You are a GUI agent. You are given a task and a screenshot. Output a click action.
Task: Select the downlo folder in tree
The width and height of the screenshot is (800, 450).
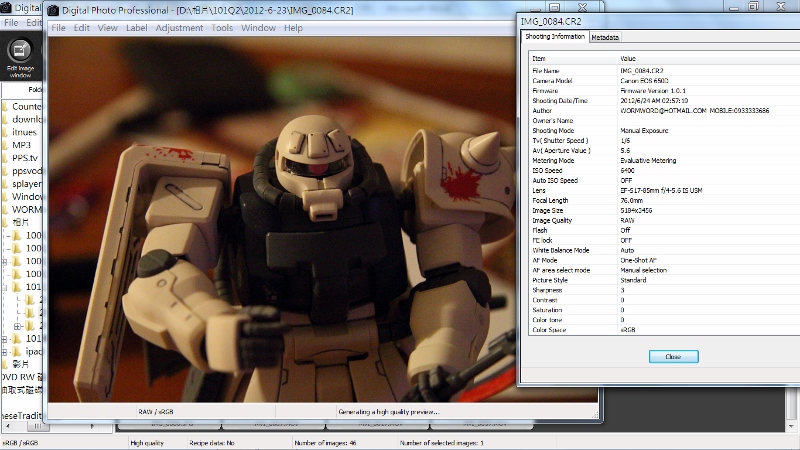click(27, 119)
